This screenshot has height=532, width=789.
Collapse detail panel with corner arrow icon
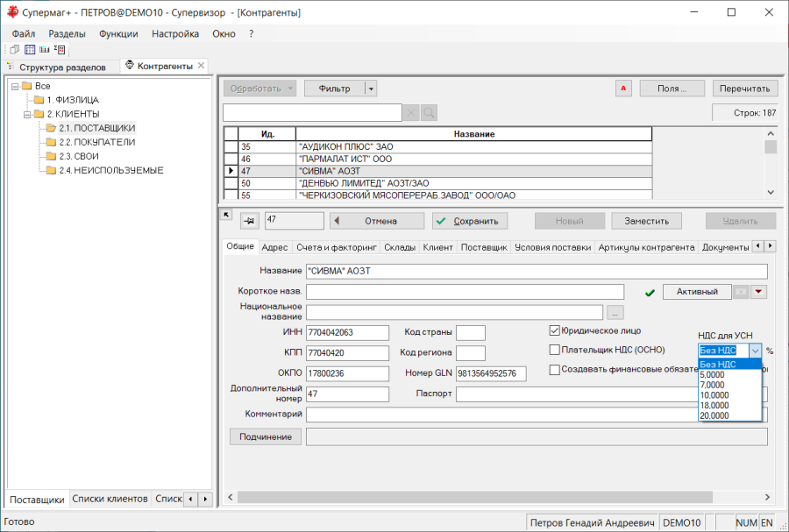(x=226, y=215)
